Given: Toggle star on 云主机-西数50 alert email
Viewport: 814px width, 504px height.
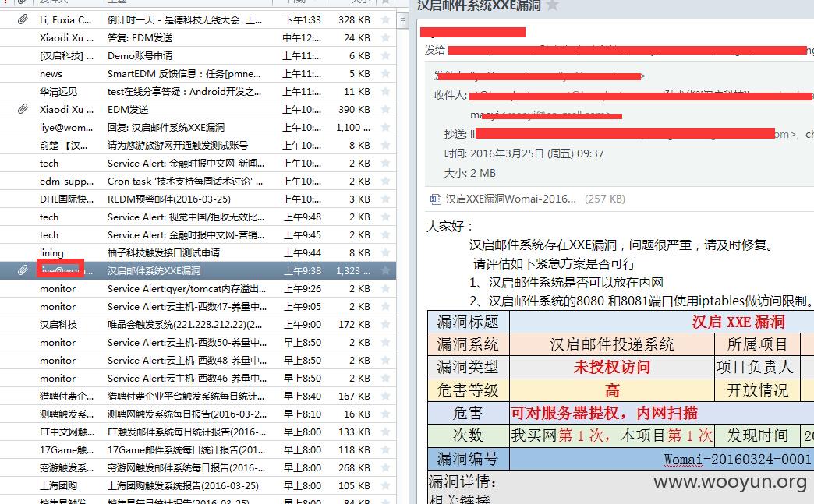Looking at the screenshot, I should point(385,342).
